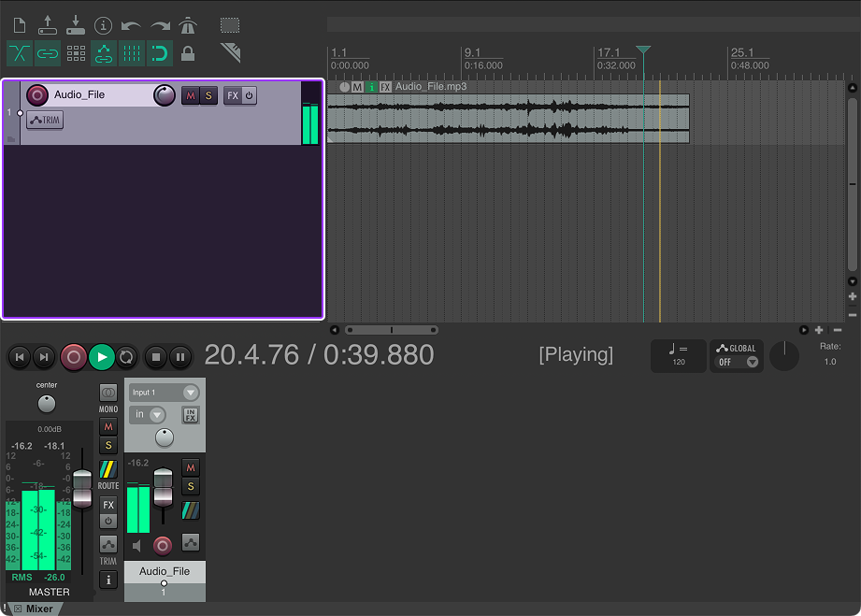Screen dimensions: 861x616
Task: Click Audio_File.mp3 waveform item
Action: tap(508, 119)
